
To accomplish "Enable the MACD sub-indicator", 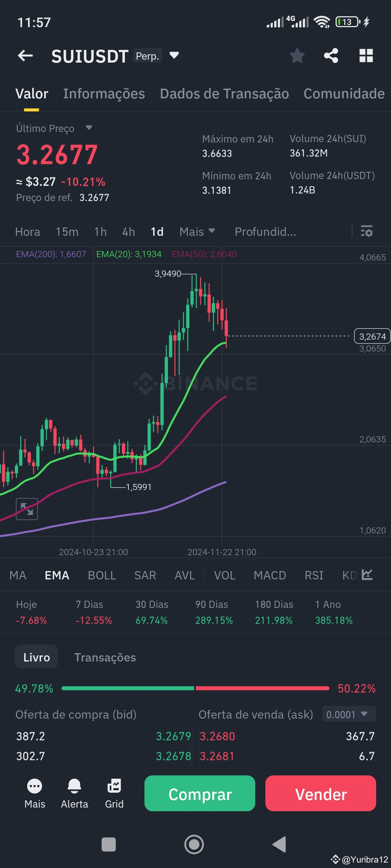I will pos(270,575).
